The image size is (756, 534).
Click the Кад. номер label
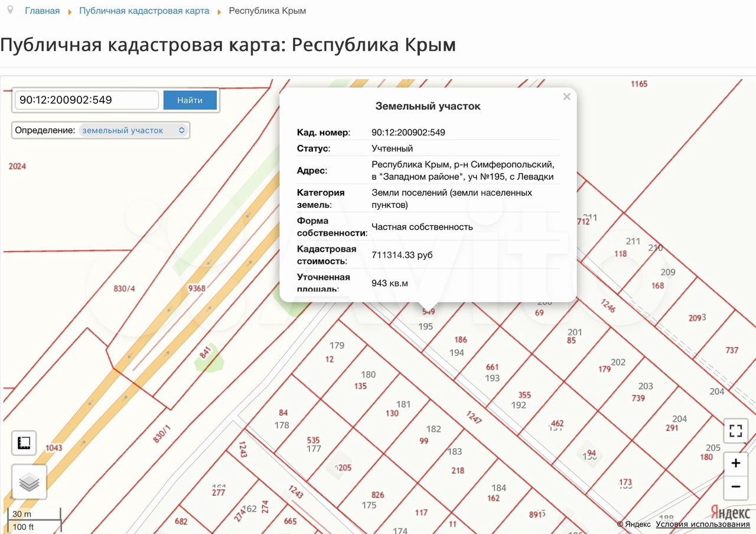323,132
